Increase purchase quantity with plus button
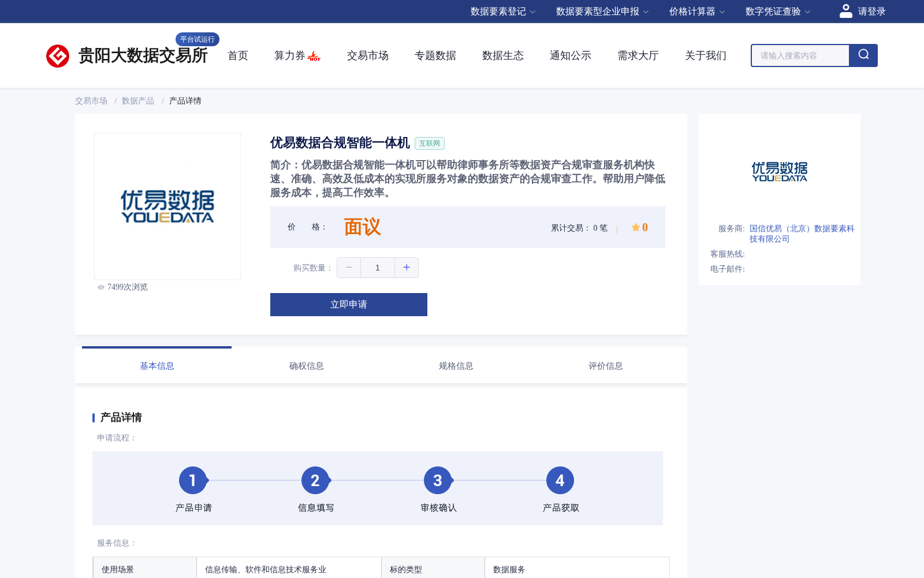Image resolution: width=924 pixels, height=578 pixels. click(407, 268)
